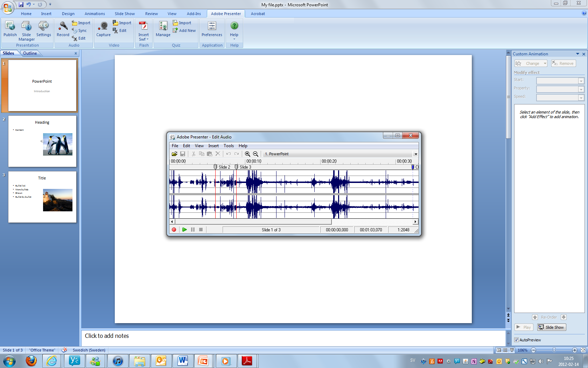Open the Insert menu in Edit Audio
The image size is (588, 368).
(213, 146)
